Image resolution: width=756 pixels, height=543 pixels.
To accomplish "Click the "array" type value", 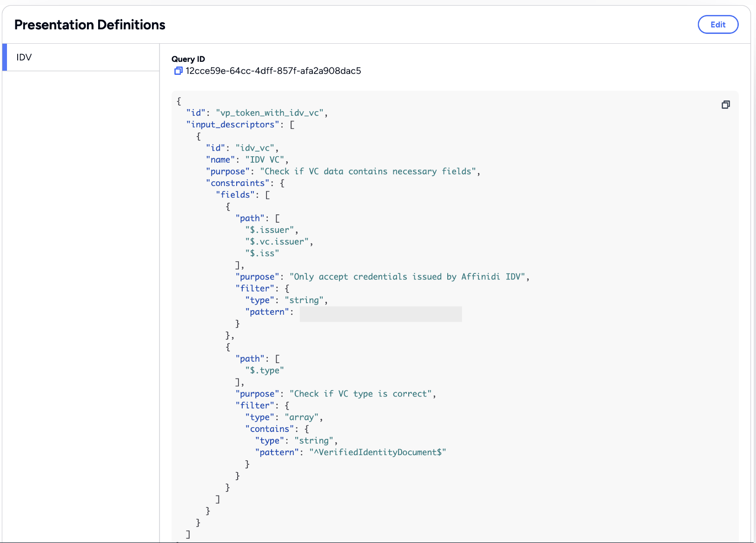I will point(301,417).
